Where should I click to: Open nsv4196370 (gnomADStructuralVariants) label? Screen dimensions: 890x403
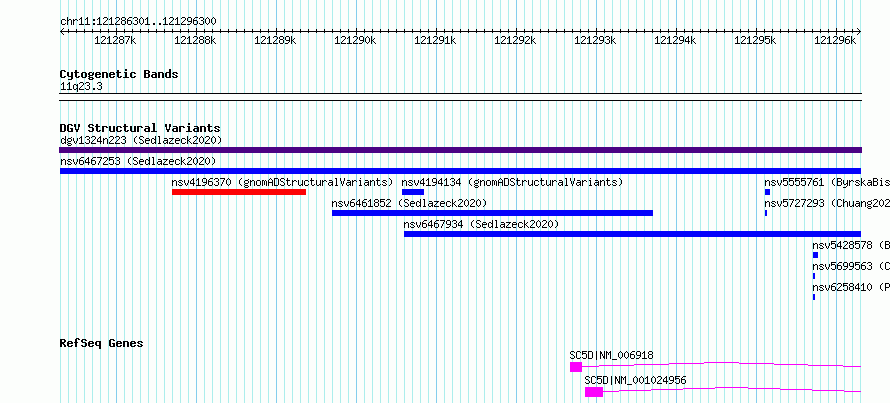pyautogui.click(x=282, y=182)
